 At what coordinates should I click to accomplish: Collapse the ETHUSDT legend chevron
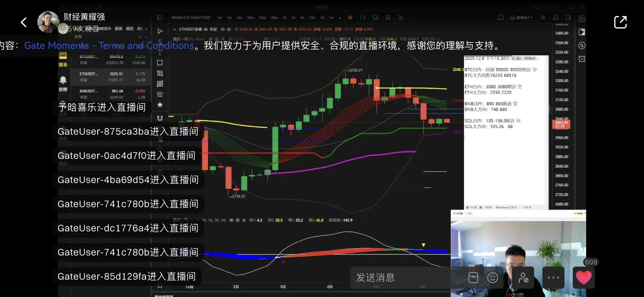(174, 29)
